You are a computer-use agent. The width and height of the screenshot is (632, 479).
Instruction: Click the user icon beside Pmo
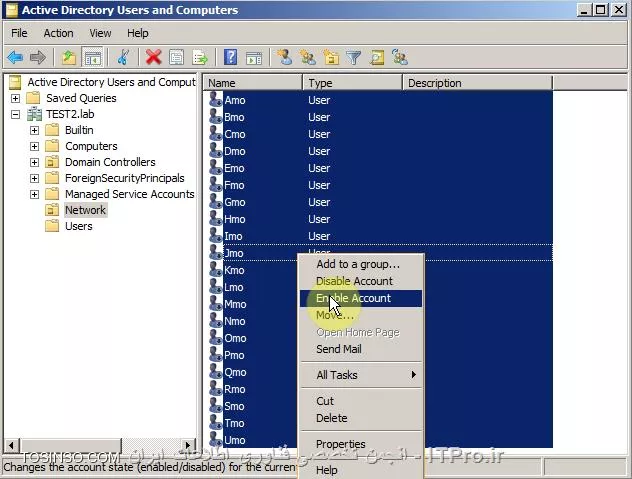(216, 354)
